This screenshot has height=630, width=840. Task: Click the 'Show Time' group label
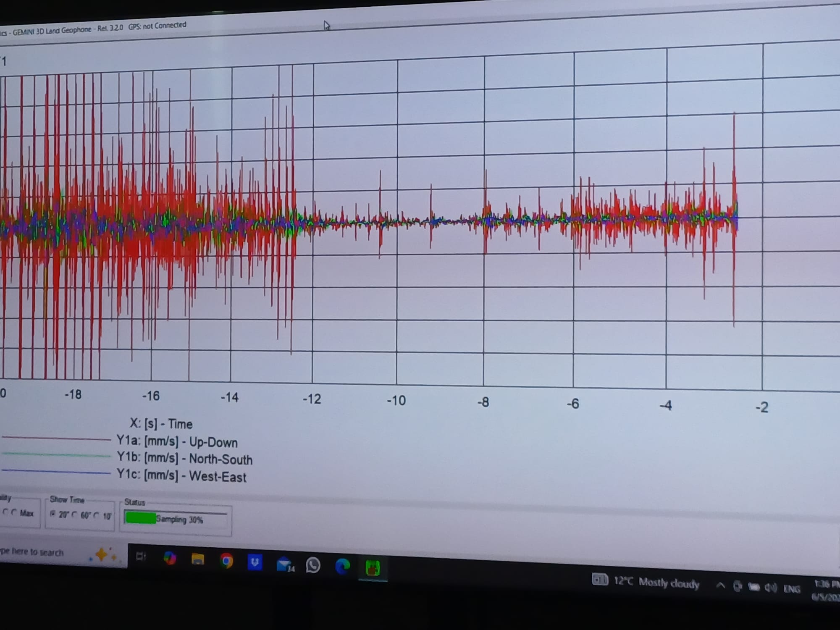67,499
